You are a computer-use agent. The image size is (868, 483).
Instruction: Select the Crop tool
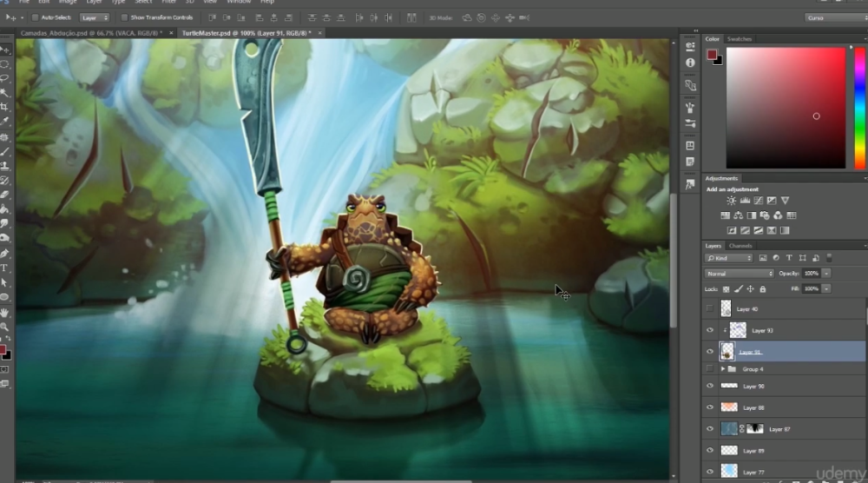pyautogui.click(x=5, y=107)
